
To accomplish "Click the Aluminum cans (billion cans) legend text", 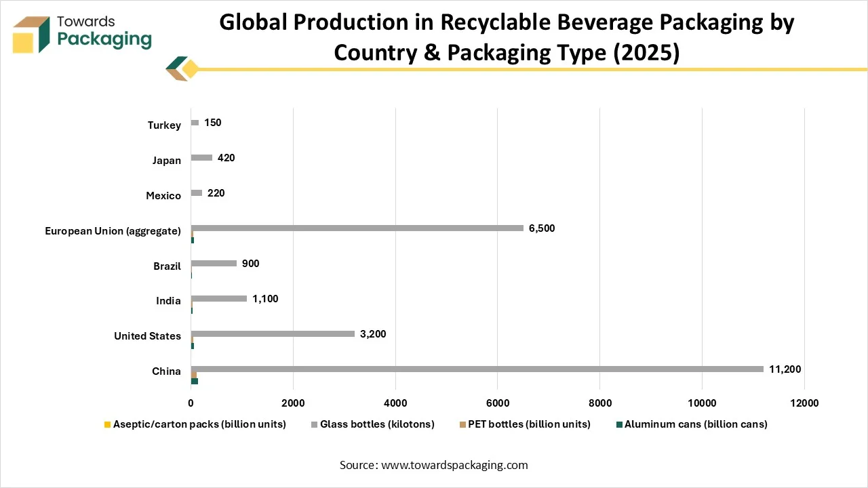I will [x=696, y=425].
